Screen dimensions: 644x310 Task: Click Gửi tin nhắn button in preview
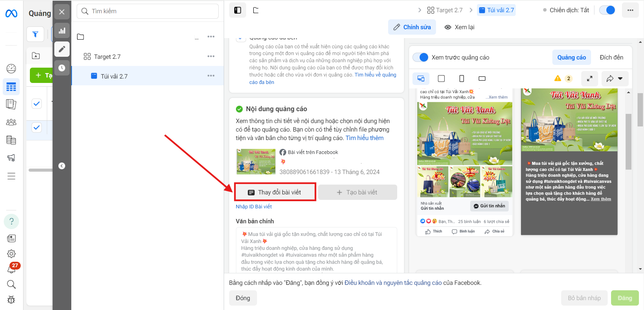tap(490, 206)
